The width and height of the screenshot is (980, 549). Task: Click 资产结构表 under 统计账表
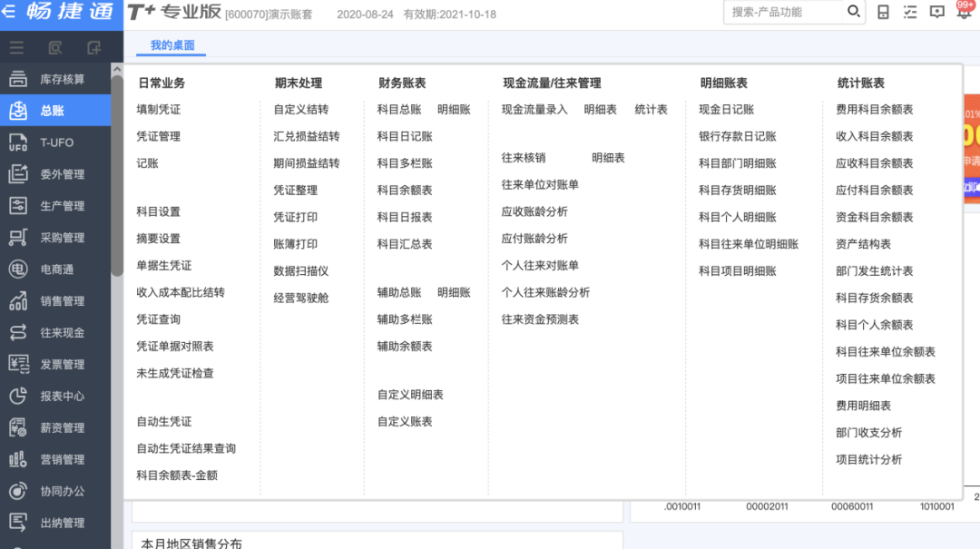[863, 244]
